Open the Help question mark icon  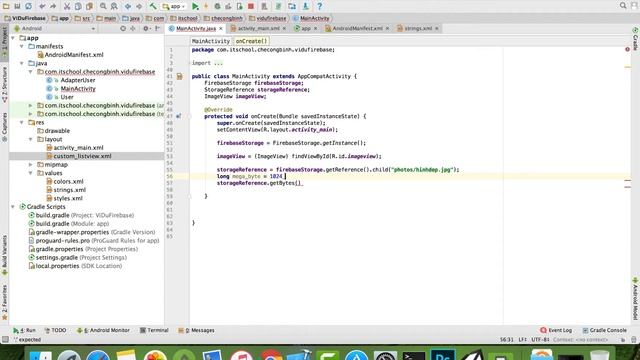pyautogui.click(x=319, y=6)
